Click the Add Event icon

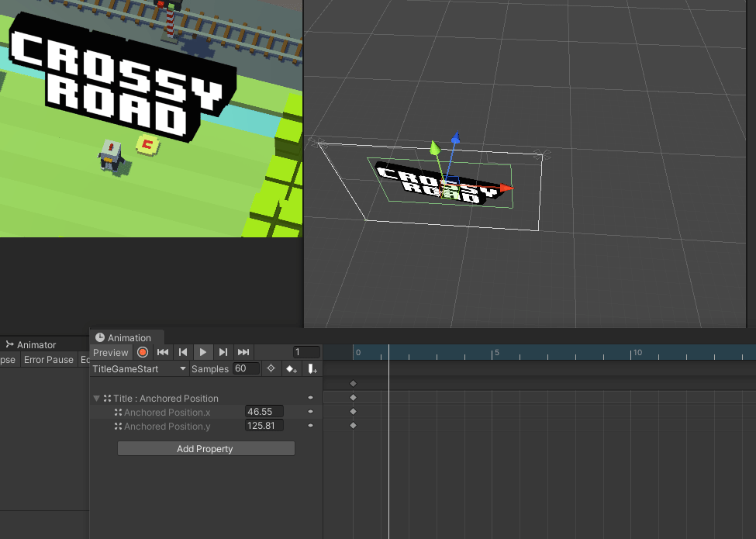click(x=312, y=369)
